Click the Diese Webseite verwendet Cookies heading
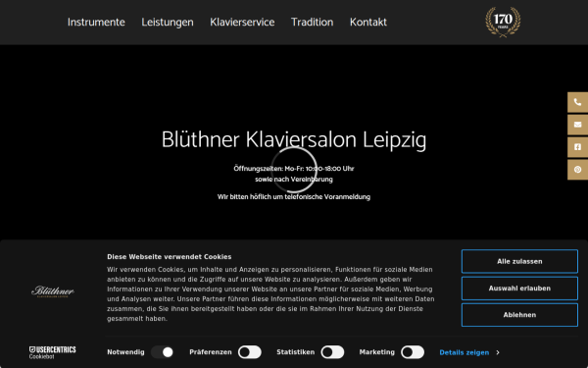The width and height of the screenshot is (588, 368). [170, 257]
